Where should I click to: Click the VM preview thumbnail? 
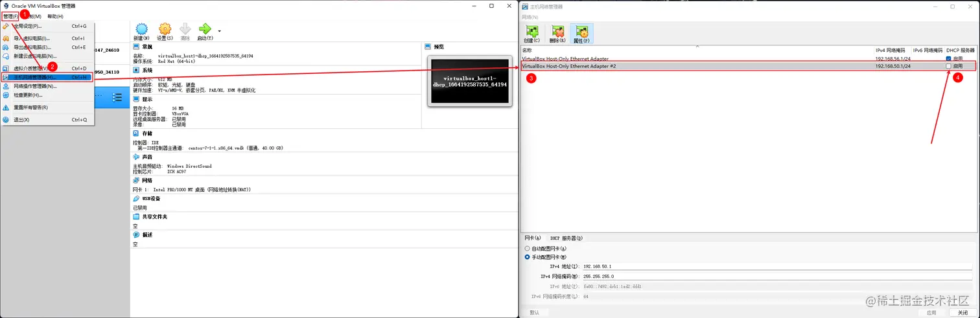click(470, 81)
